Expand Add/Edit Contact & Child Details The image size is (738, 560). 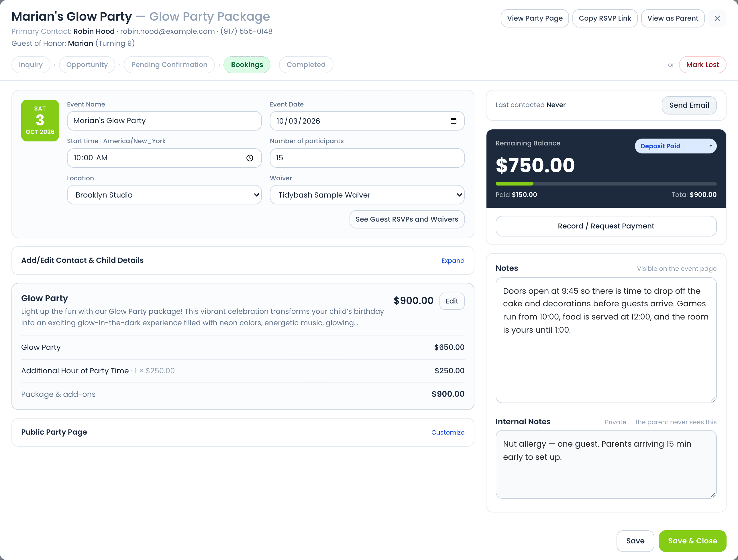pos(453,261)
